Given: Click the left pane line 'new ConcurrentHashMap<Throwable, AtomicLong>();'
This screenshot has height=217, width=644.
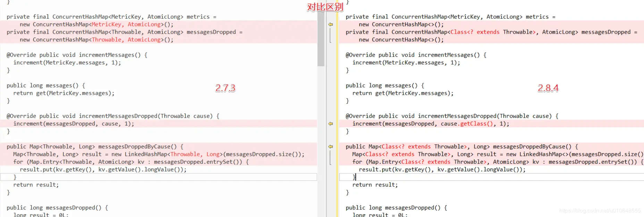Looking at the screenshot, I should pyautogui.click(x=97, y=40).
